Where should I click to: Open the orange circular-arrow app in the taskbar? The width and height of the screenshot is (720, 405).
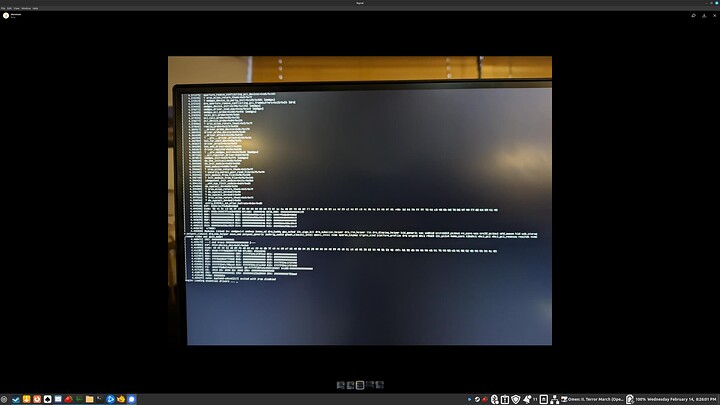click(37, 399)
